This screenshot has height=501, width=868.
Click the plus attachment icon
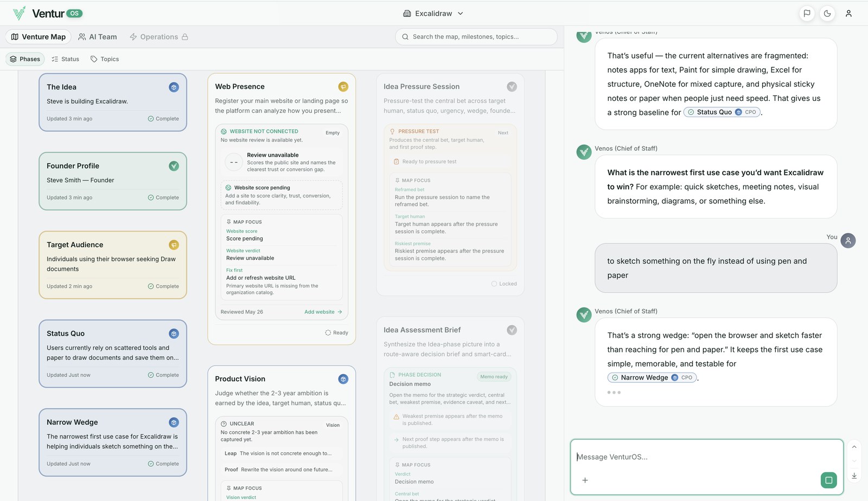[585, 480]
